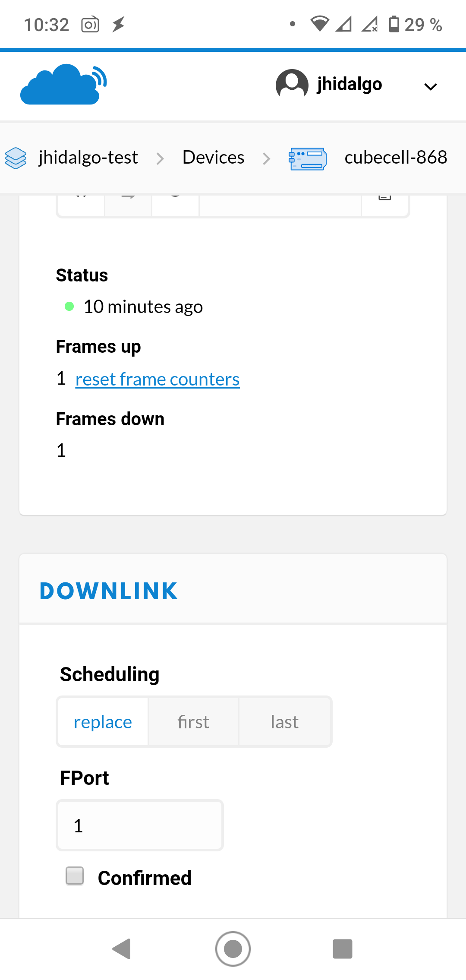Click the 'reset frame counters' link
This screenshot has height=980, width=466.
[157, 379]
